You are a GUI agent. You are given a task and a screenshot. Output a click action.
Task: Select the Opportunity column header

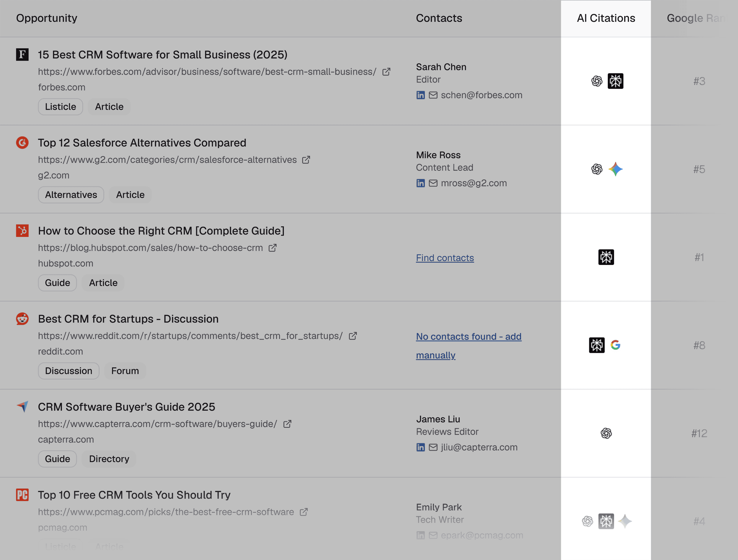point(47,18)
